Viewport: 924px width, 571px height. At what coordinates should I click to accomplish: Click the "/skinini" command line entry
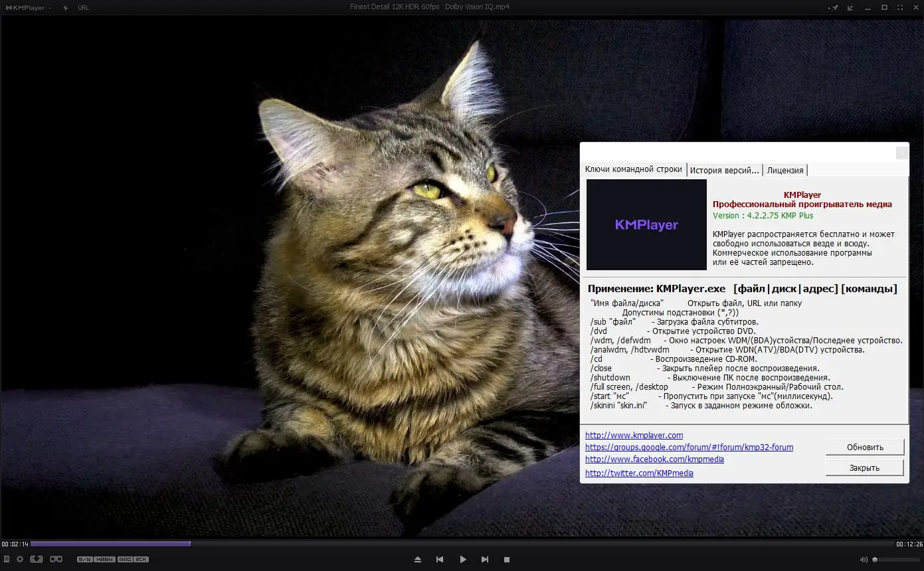coord(701,406)
